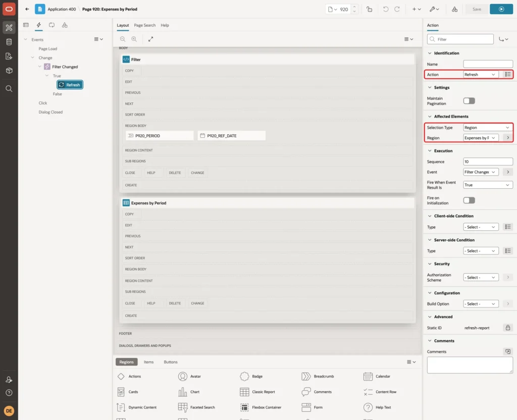This screenshot has width=517, height=420.
Task: Open the Shared Components icon in toolbar
Action: pos(454,9)
